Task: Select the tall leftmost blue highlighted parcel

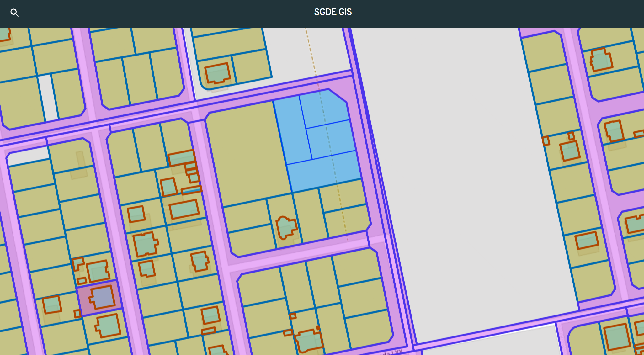Action: pyautogui.click(x=293, y=130)
